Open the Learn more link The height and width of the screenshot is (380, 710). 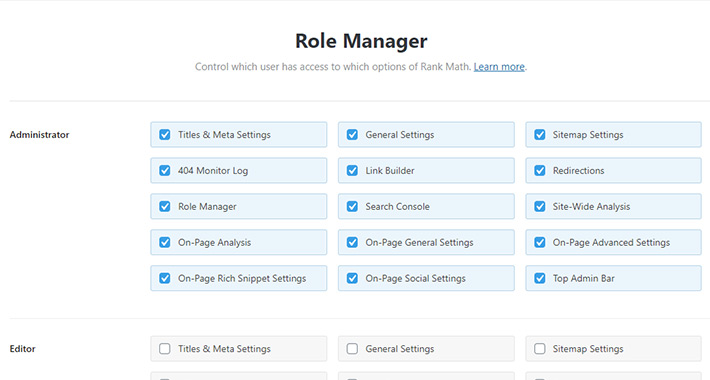click(x=499, y=67)
